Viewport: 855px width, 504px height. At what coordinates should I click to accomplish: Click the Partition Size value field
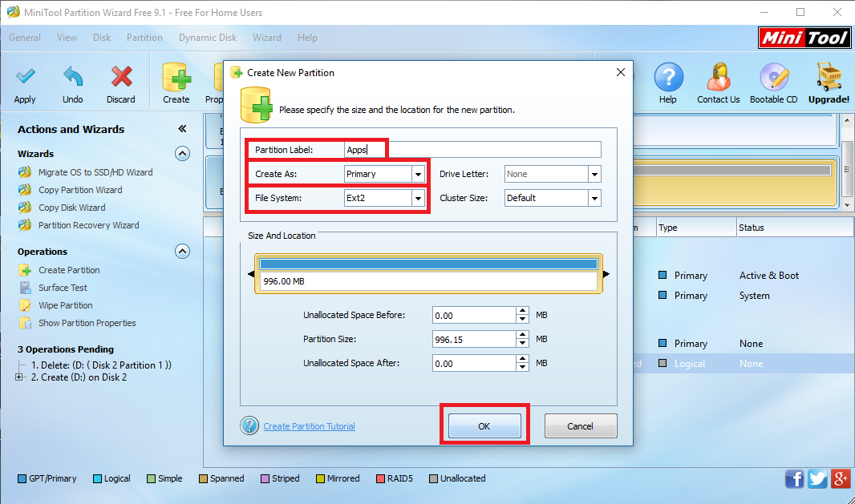pyautogui.click(x=474, y=340)
